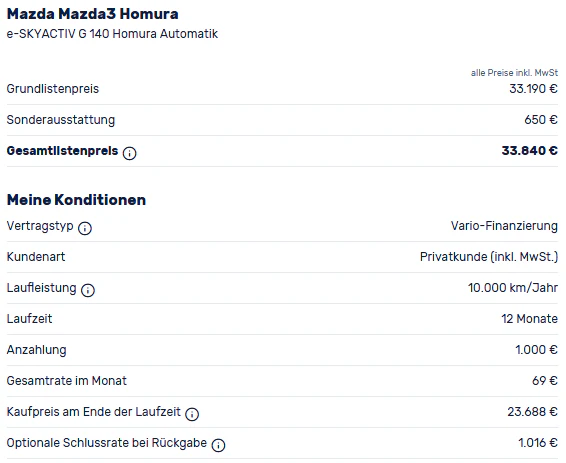The image size is (566, 463).
Task: Click the Grundlistenpreis value 33.190 €
Action: 534,89
